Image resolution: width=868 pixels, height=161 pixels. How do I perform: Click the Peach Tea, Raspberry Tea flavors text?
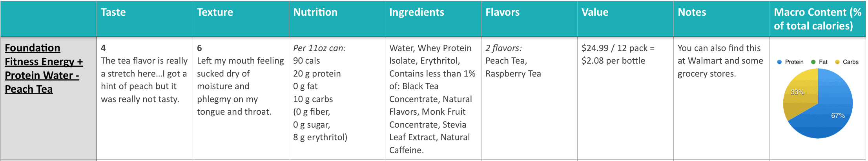pyautogui.click(x=513, y=67)
